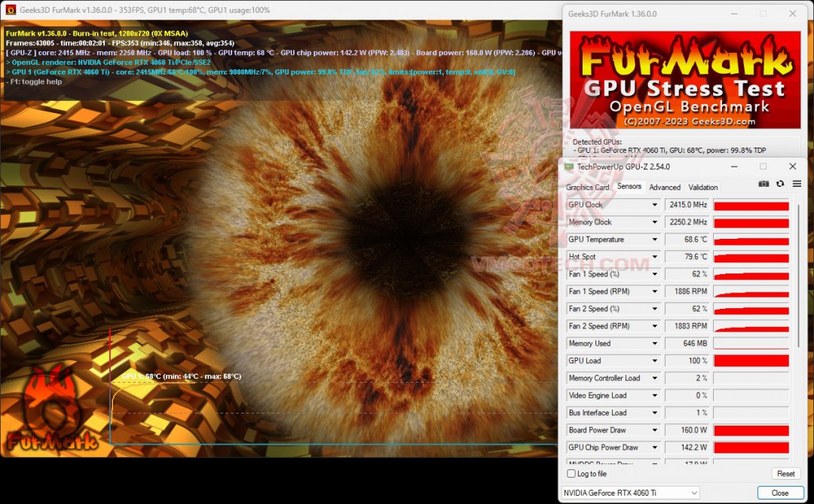Click the Board Power Draw graph
This screenshot has width=814, height=504.
point(751,430)
